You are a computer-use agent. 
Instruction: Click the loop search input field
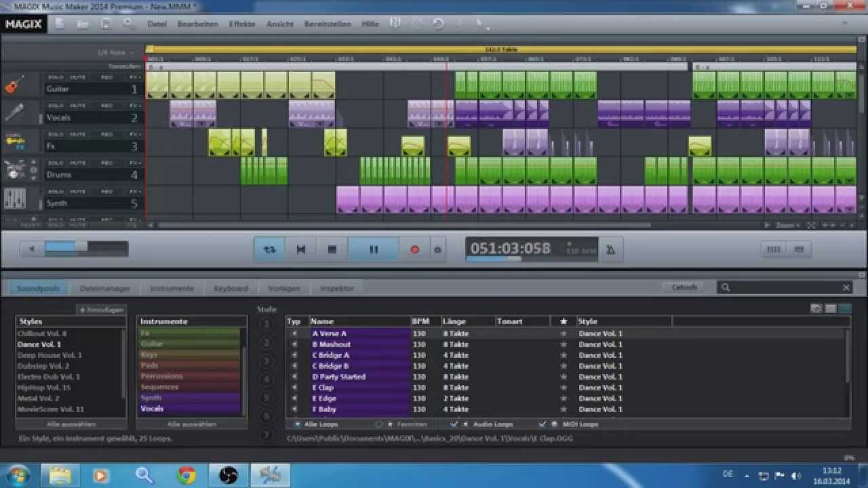(784, 287)
